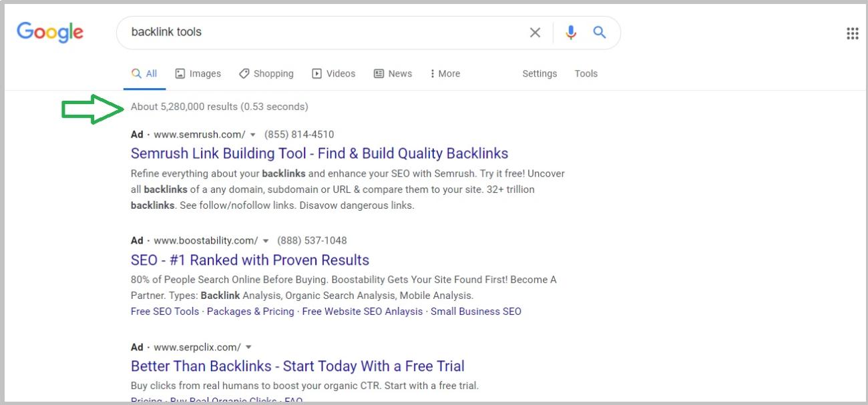
Task: Open the Semrush Link Building Tool result
Action: pos(319,153)
